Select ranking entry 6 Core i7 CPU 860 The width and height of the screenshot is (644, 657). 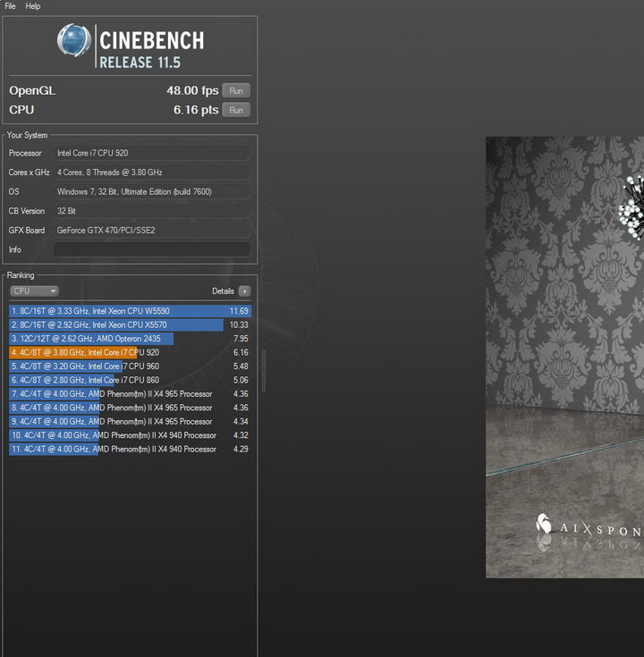130,380
